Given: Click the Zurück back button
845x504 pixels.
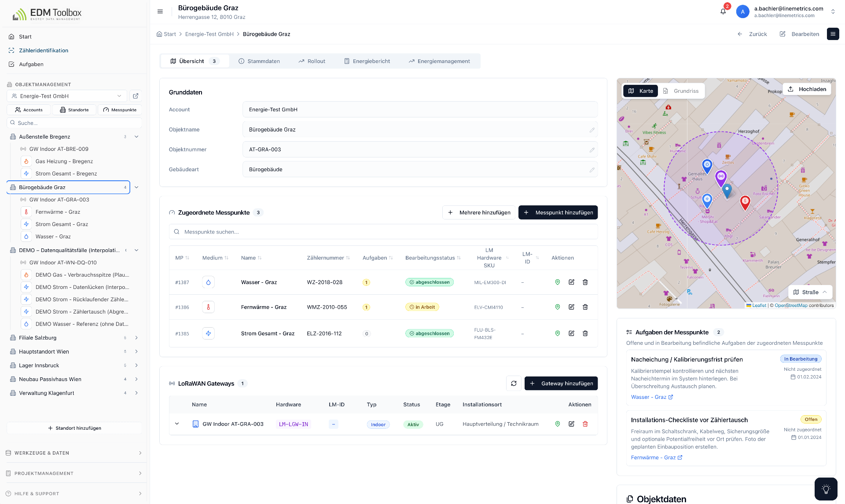Looking at the screenshot, I should coord(752,34).
